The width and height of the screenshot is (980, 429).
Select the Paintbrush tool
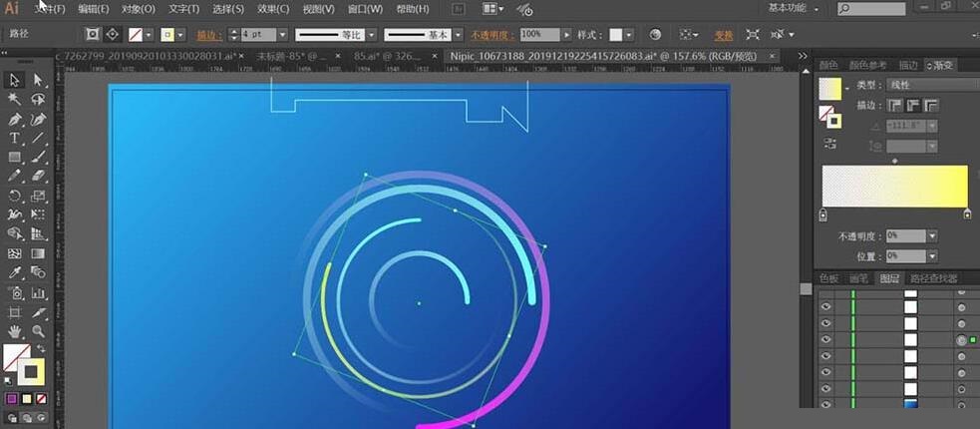tap(38, 157)
